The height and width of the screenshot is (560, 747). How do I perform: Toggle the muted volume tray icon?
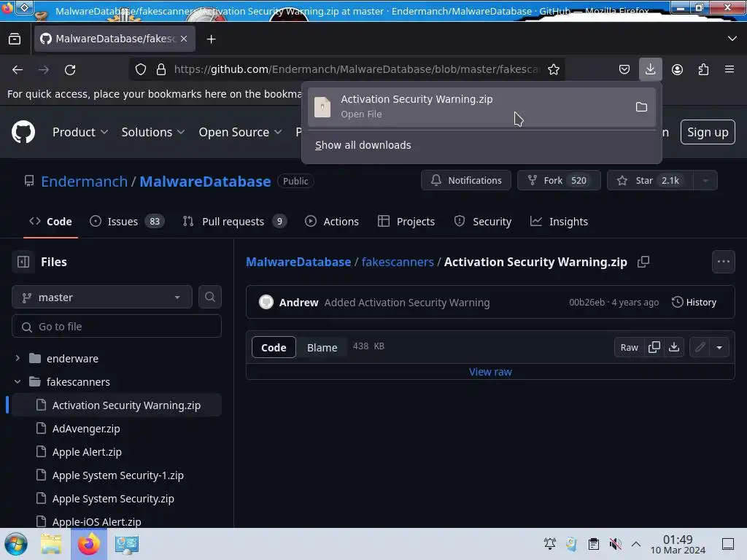[615, 544]
